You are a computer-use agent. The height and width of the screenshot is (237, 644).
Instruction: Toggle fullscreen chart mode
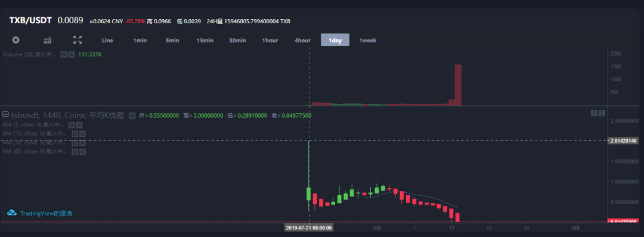(x=77, y=40)
